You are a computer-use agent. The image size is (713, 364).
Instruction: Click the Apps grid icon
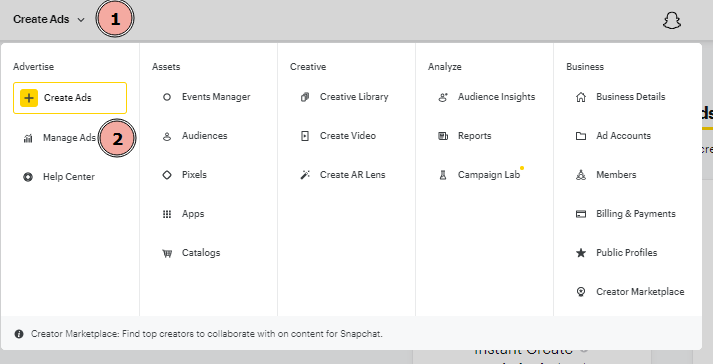[167, 214]
